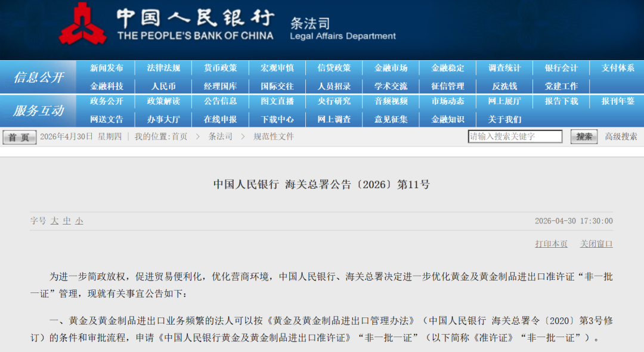Open 报告下载 navigation item
644x352 pixels.
[562, 101]
